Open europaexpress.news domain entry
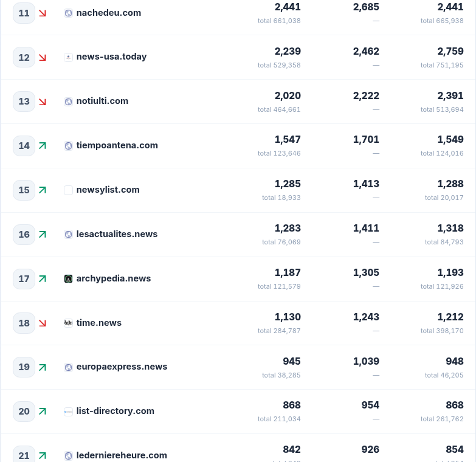This screenshot has width=476, height=462. click(122, 367)
